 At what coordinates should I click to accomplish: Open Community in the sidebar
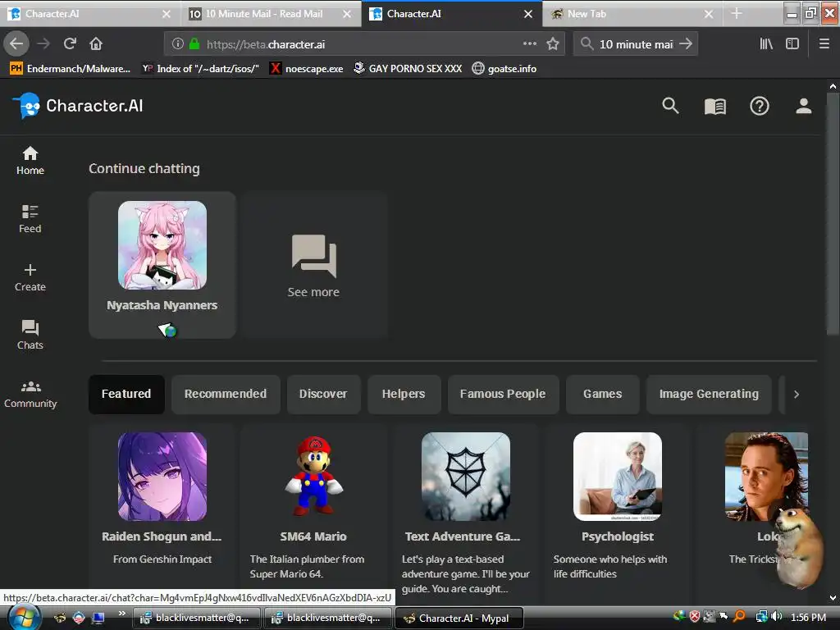click(x=30, y=395)
